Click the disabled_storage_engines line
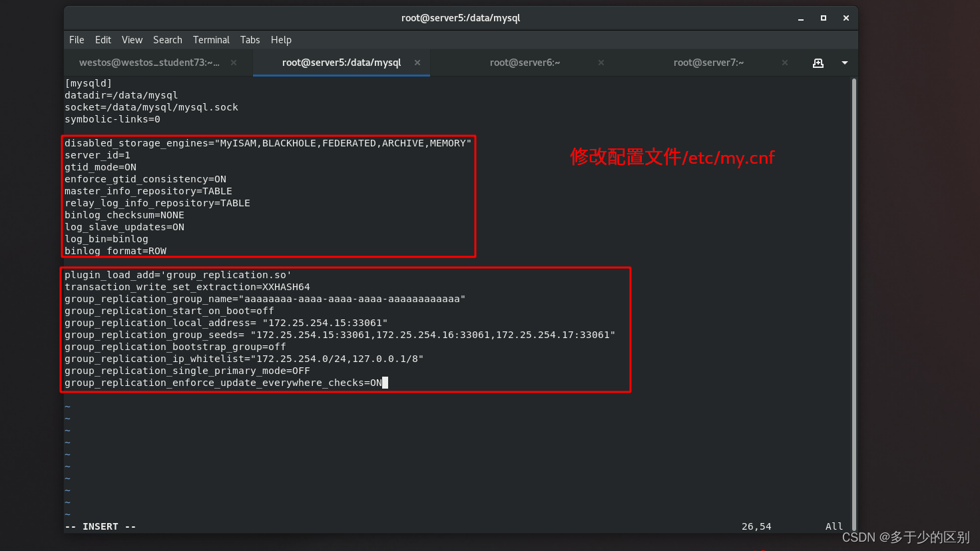The height and width of the screenshot is (551, 980). (x=268, y=143)
